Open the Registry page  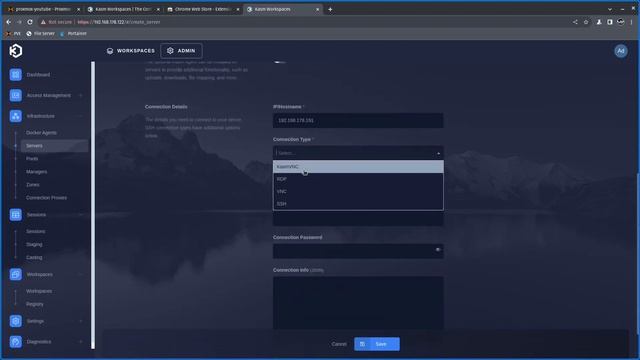click(35, 304)
